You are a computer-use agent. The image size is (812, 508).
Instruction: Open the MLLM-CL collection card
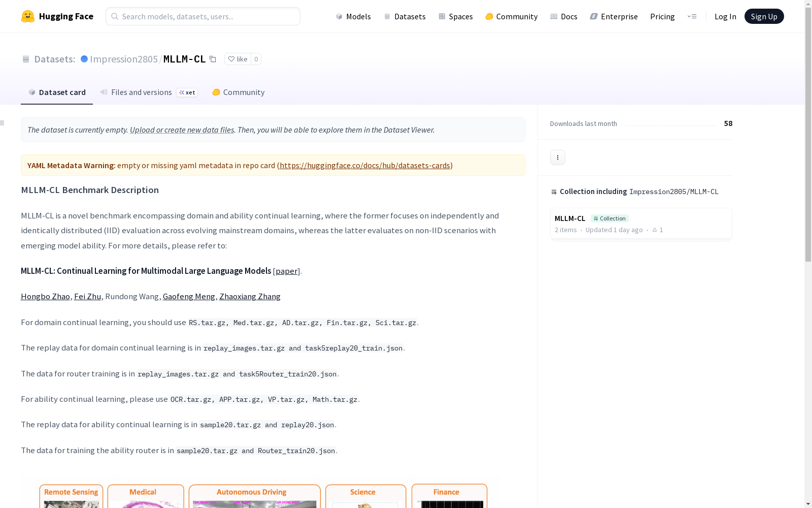(641, 224)
